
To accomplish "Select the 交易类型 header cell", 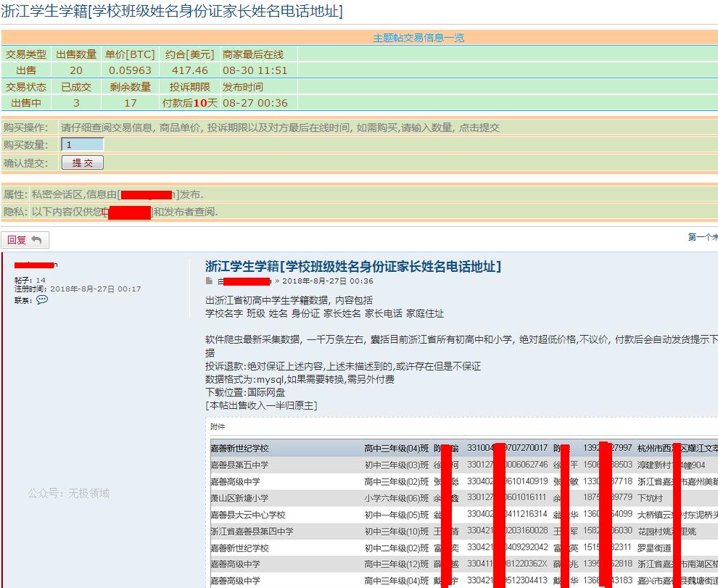I will pyautogui.click(x=26, y=54).
